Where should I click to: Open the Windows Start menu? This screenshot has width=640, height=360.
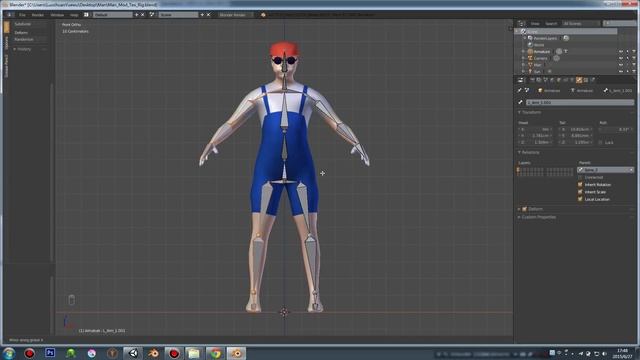(9, 353)
